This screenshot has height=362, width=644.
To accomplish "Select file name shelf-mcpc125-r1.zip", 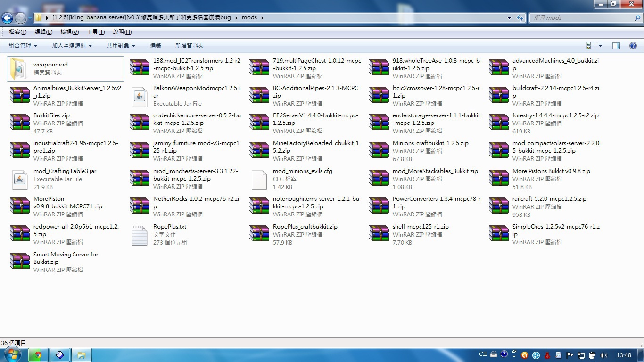I will pyautogui.click(x=421, y=227).
